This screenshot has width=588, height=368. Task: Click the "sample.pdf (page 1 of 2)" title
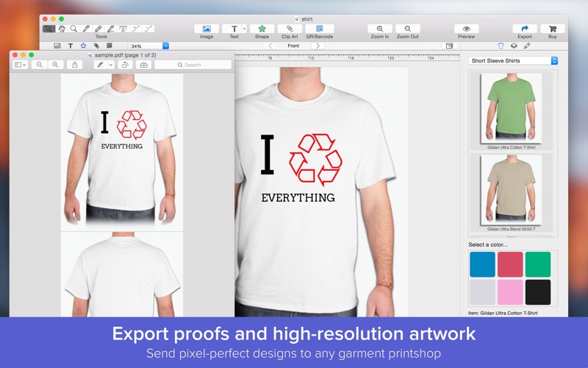pyautogui.click(x=125, y=54)
